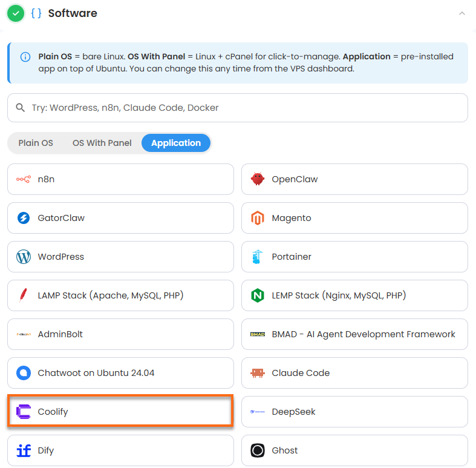Choose BMAD - AI Agent Development Framework

click(354, 334)
